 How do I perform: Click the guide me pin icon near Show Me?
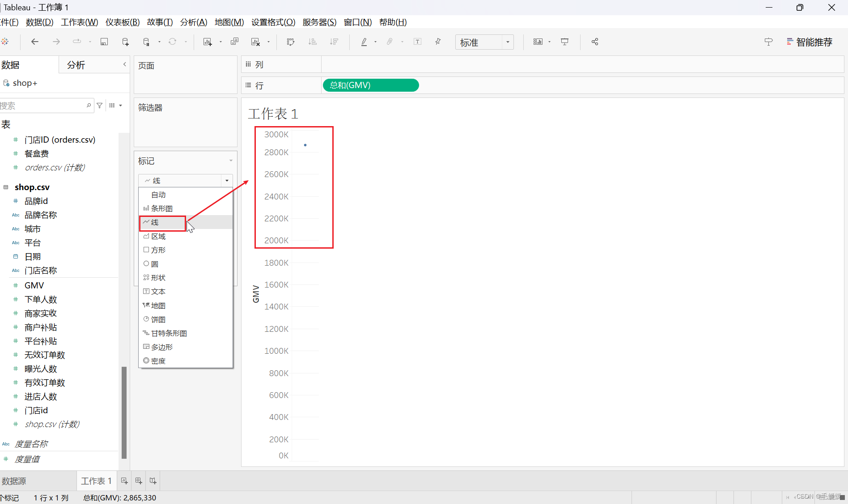768,42
